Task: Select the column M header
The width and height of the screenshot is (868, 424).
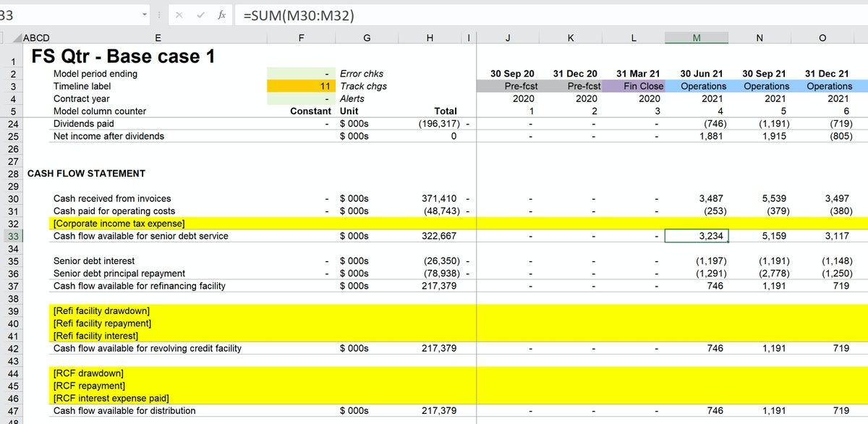Action: 697,38
